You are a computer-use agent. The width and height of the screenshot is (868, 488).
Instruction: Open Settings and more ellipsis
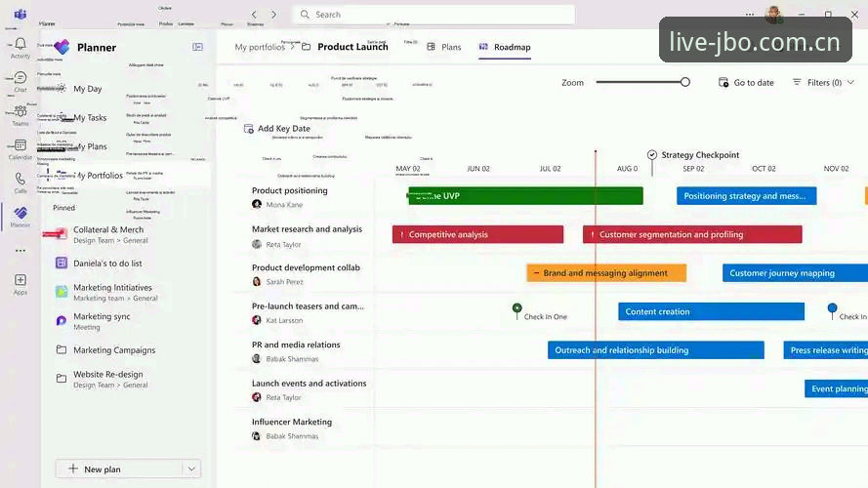tap(750, 15)
